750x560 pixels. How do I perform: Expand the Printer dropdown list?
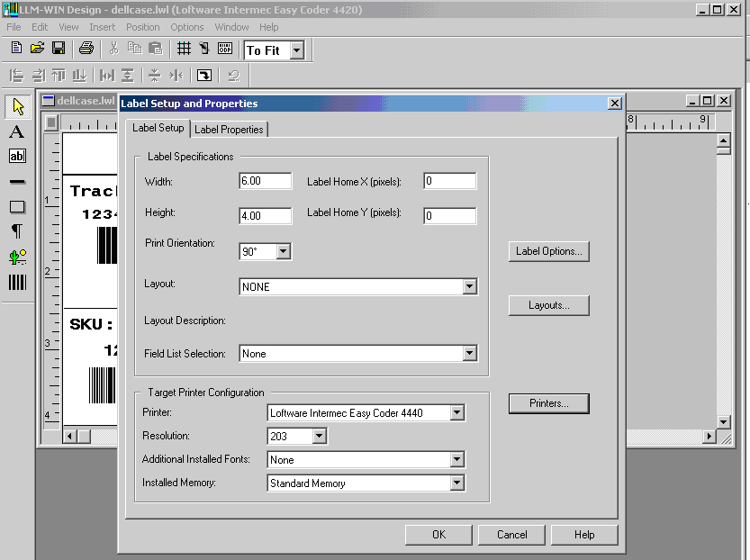[x=456, y=413]
